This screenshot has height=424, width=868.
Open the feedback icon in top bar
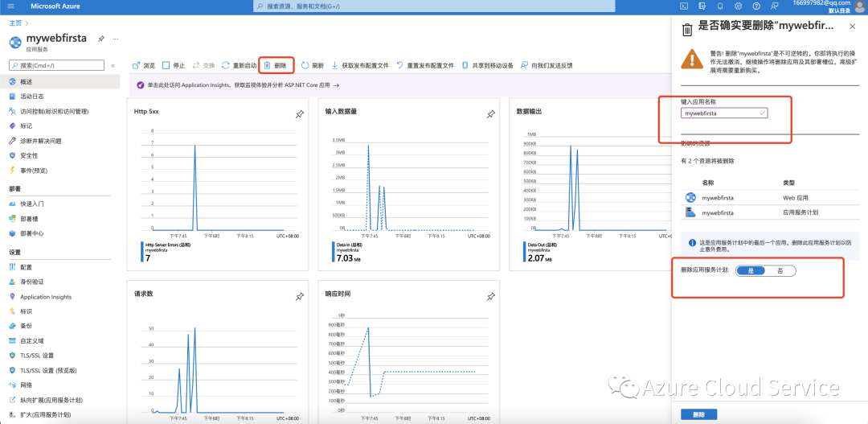point(774,6)
